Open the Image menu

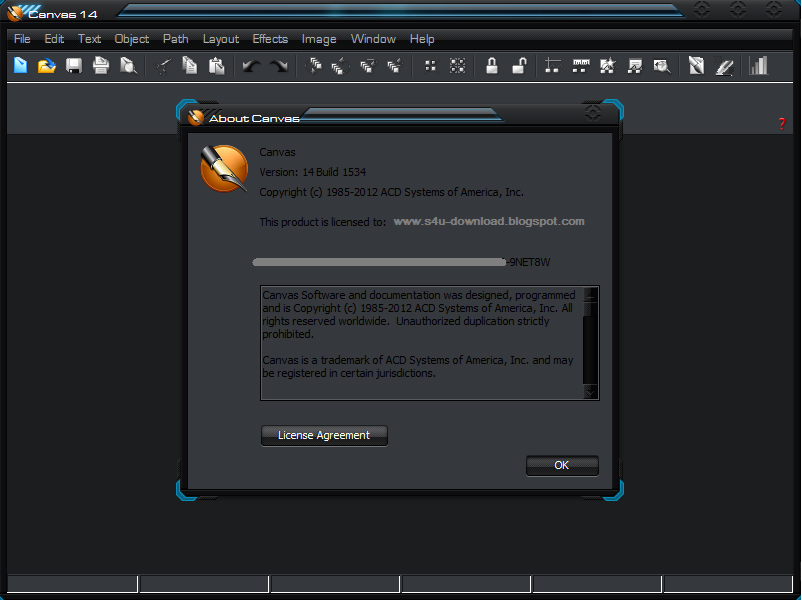[318, 39]
